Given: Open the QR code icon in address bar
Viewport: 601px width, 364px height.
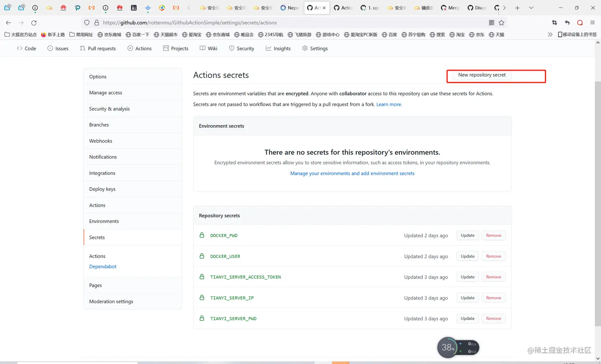Looking at the screenshot, I should (x=492, y=23).
